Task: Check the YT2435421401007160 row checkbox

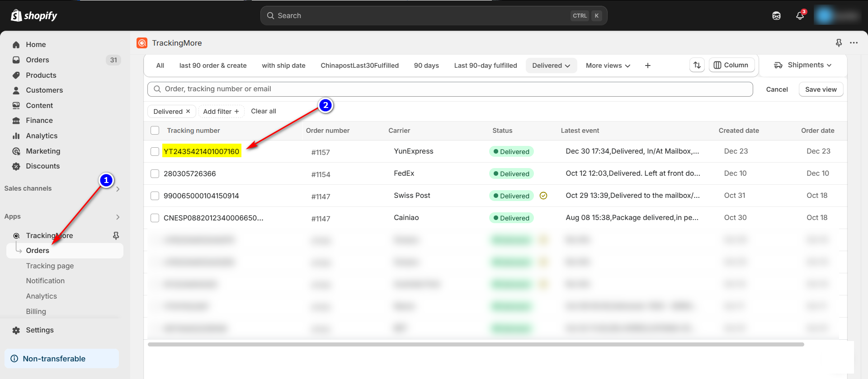Action: tap(155, 151)
